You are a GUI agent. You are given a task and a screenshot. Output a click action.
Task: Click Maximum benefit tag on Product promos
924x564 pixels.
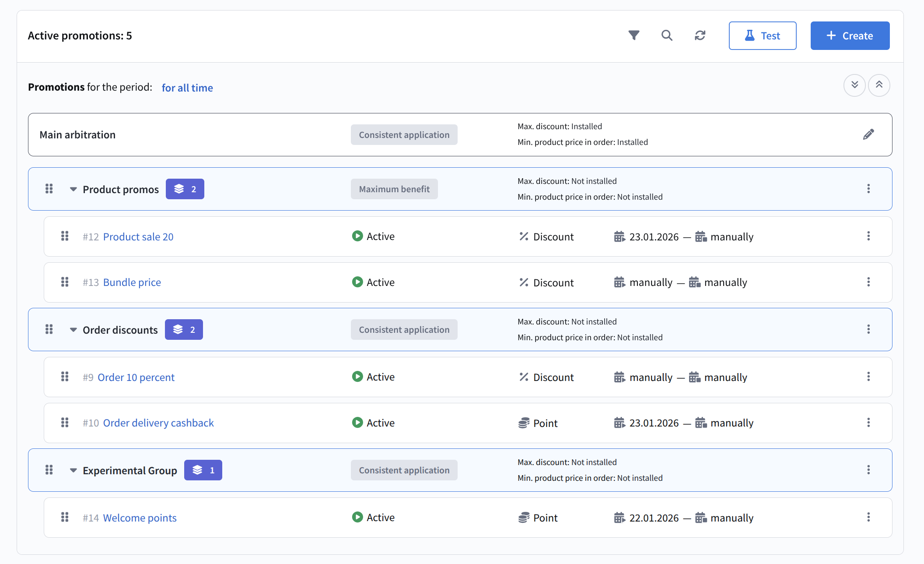tap(394, 189)
